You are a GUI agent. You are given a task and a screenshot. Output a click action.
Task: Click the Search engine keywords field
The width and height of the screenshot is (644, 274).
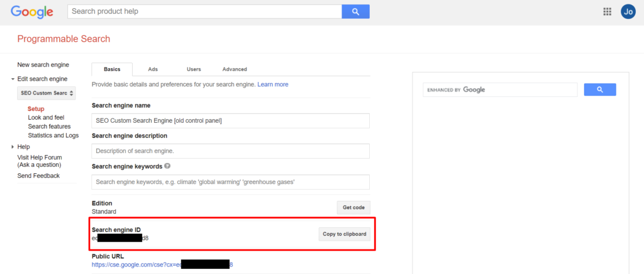(230, 182)
